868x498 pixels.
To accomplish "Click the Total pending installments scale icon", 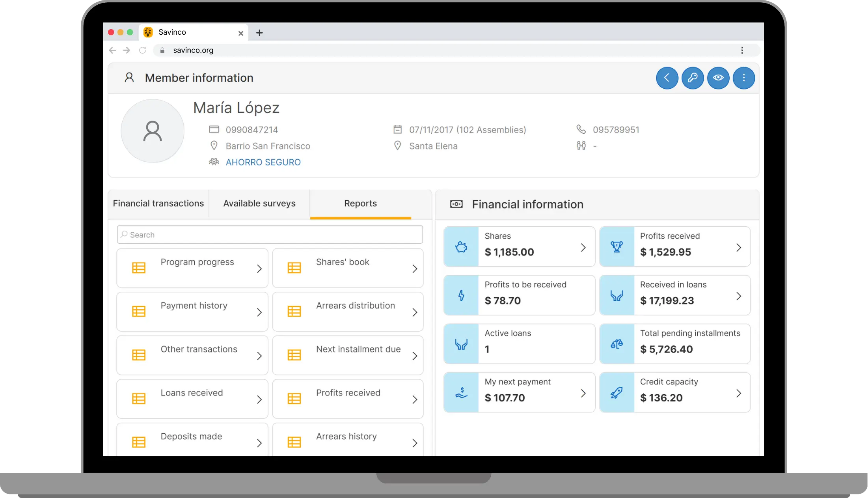I will (617, 344).
